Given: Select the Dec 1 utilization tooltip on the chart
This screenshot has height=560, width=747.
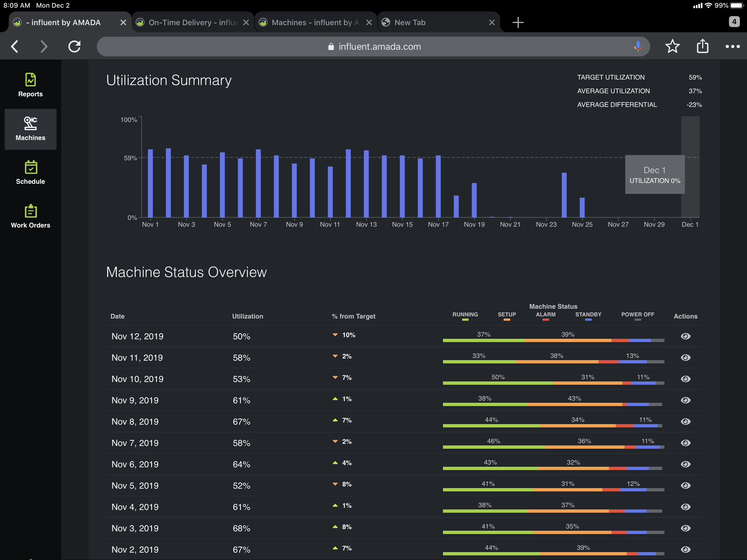Looking at the screenshot, I should [655, 175].
